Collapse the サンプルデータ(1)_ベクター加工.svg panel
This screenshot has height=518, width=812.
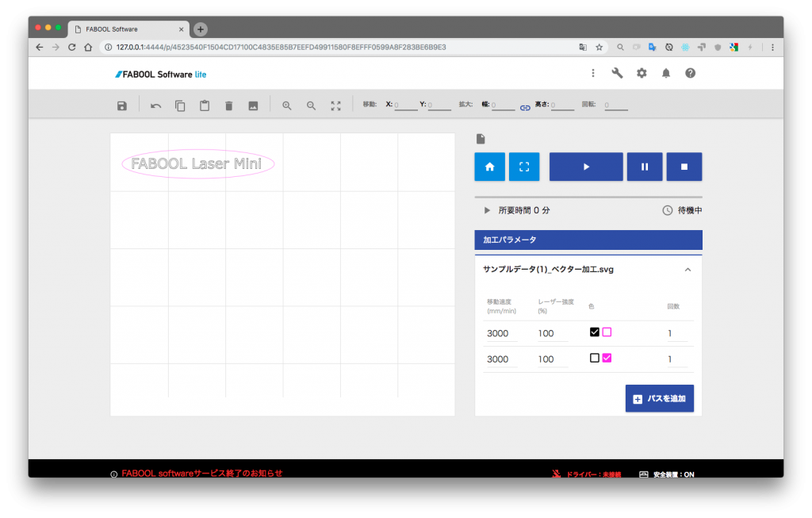click(688, 270)
